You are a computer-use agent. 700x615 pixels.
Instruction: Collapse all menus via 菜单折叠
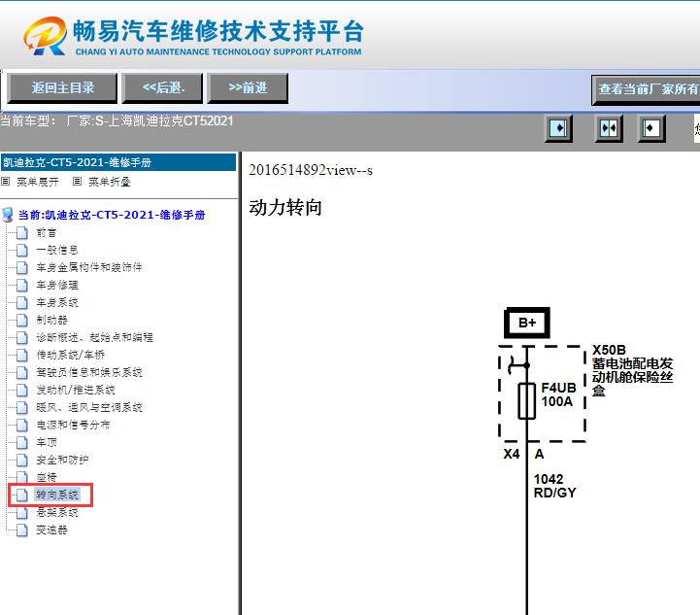(110, 182)
